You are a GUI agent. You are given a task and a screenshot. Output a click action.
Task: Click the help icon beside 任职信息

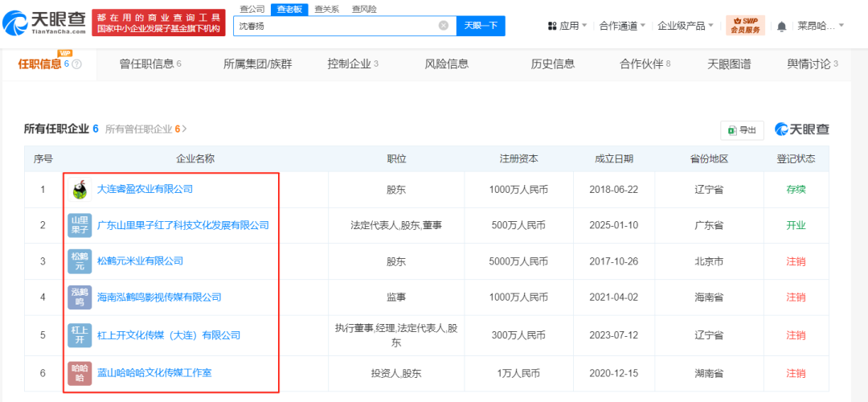click(77, 64)
